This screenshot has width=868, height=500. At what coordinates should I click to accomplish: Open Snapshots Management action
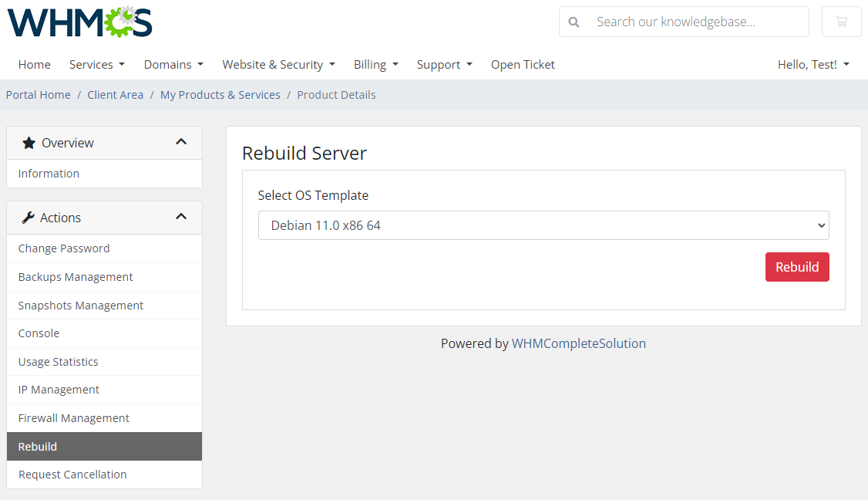80,305
